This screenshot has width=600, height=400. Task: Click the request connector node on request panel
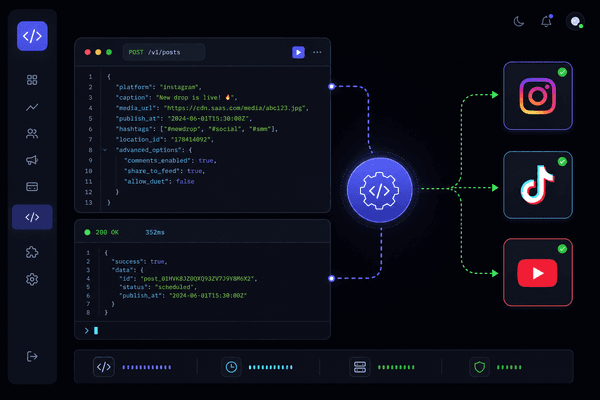tap(332, 87)
